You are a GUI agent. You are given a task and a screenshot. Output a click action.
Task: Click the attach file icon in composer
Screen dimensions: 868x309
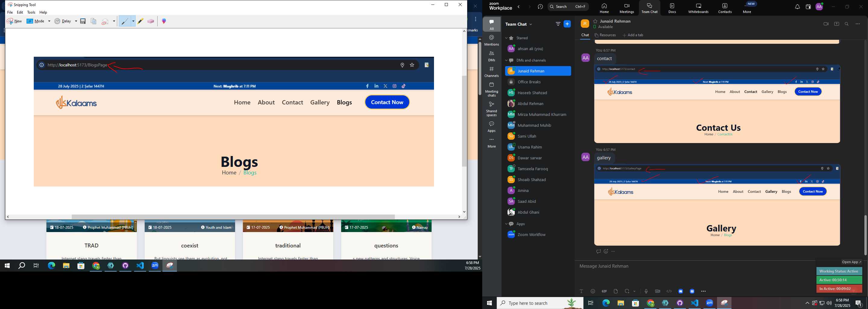click(x=616, y=291)
